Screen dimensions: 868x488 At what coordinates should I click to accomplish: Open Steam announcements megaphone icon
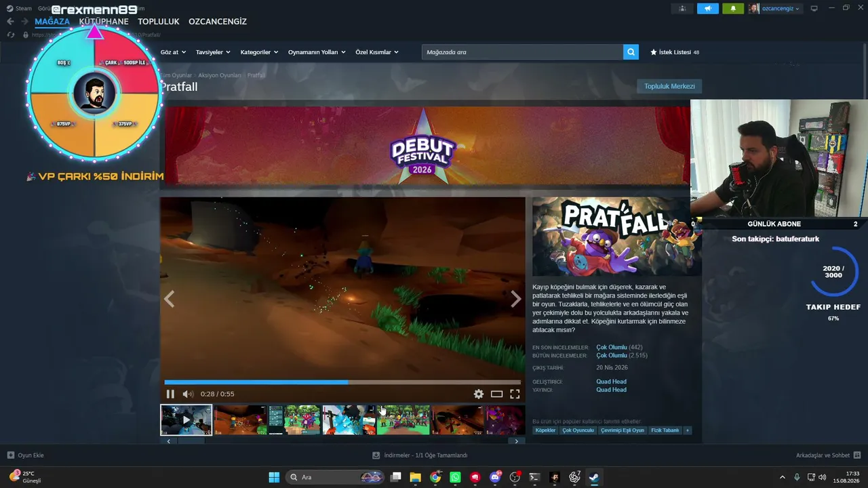(x=707, y=9)
